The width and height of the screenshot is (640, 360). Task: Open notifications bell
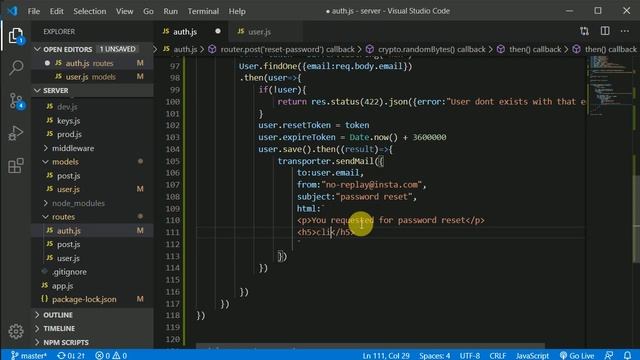coord(627,356)
